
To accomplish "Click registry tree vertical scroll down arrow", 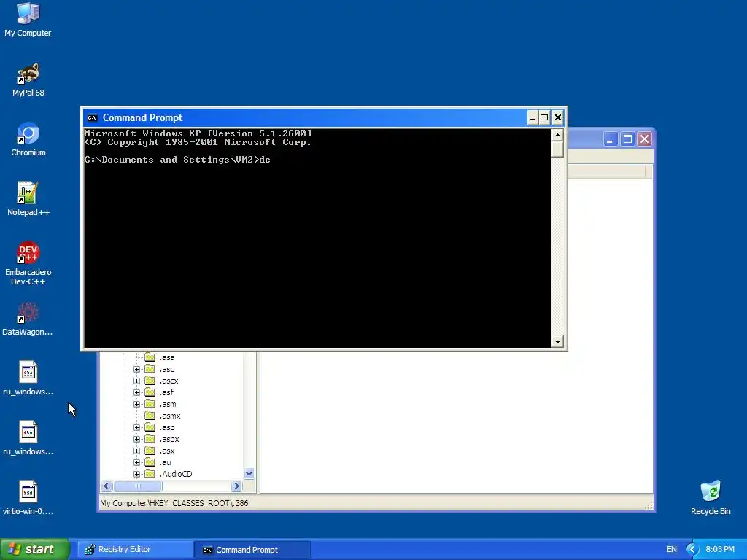I will (x=249, y=474).
